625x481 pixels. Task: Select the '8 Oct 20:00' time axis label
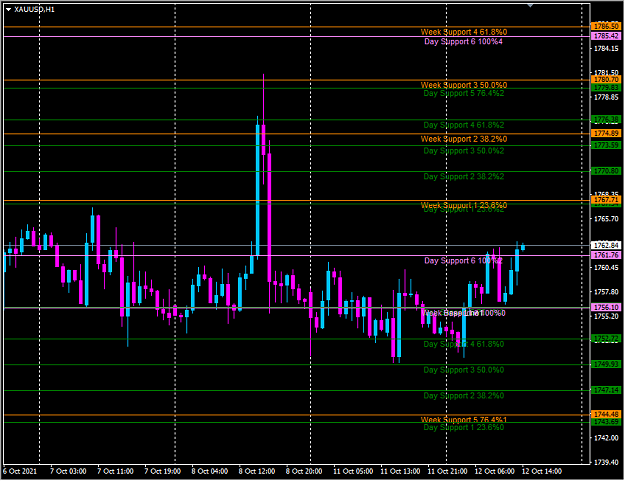point(304,471)
